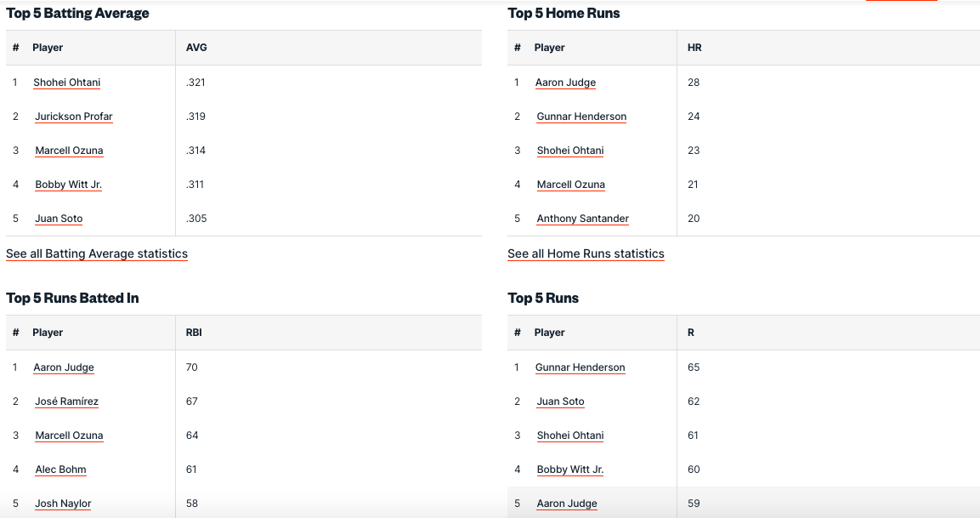This screenshot has height=518, width=980.
Task: Select the 28 home runs value
Action: (x=694, y=83)
